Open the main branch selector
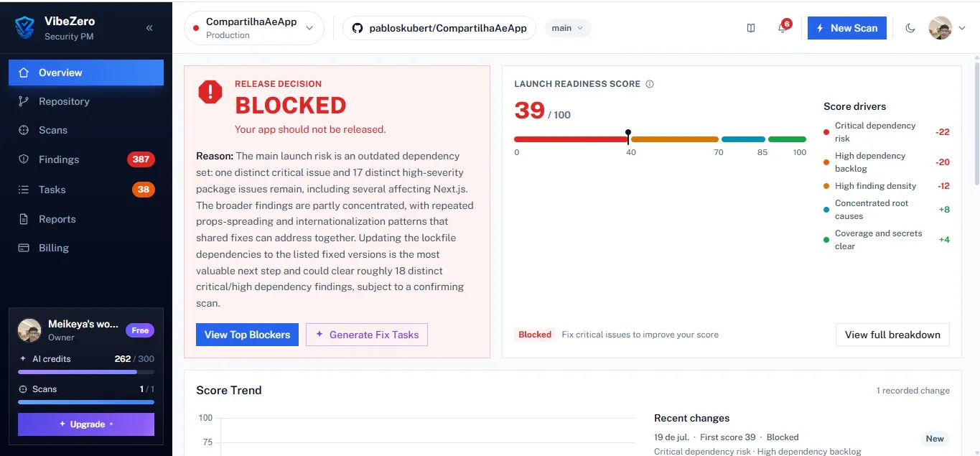 568,28
